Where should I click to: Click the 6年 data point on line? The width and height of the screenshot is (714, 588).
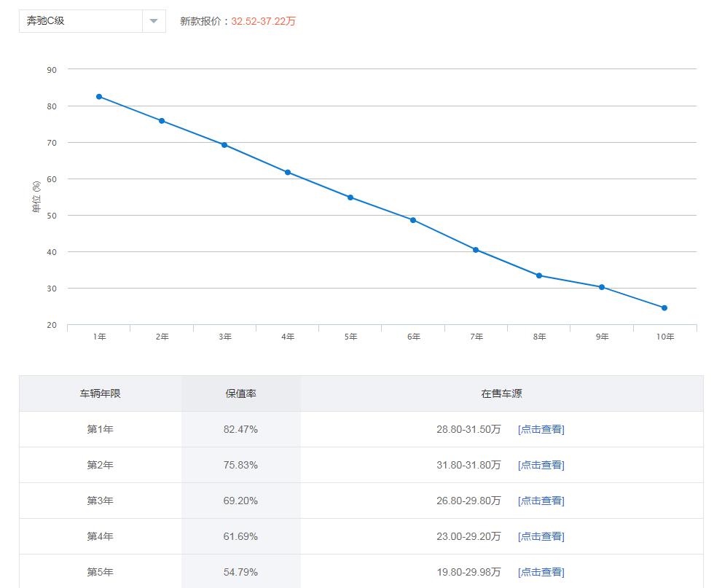pyautogui.click(x=413, y=220)
